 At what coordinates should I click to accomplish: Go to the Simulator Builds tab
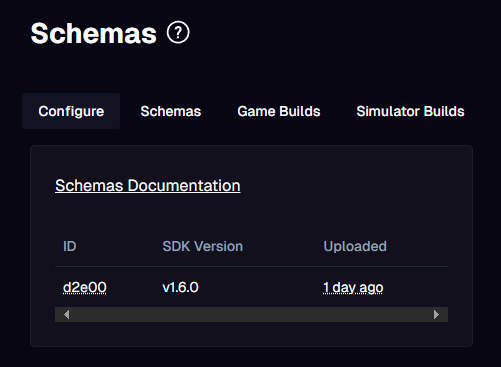point(410,111)
